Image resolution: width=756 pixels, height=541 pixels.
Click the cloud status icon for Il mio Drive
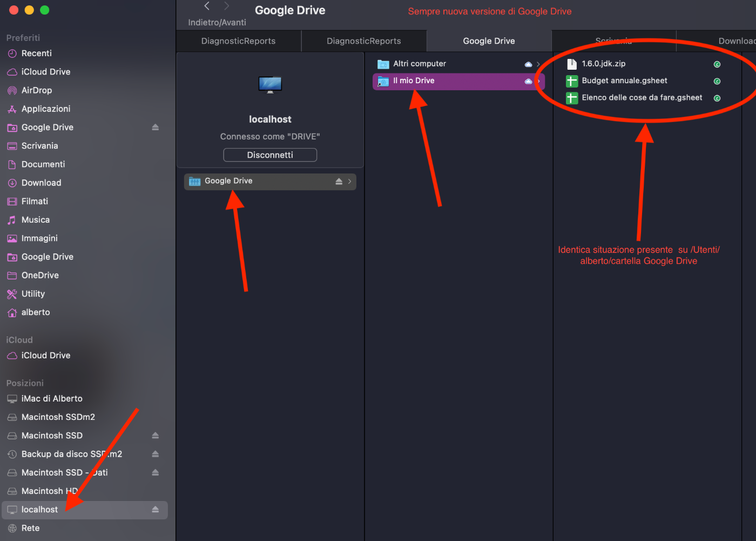529,81
